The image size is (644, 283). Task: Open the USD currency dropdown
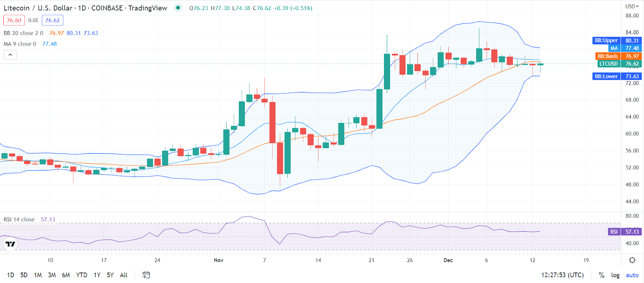pyautogui.click(x=632, y=6)
